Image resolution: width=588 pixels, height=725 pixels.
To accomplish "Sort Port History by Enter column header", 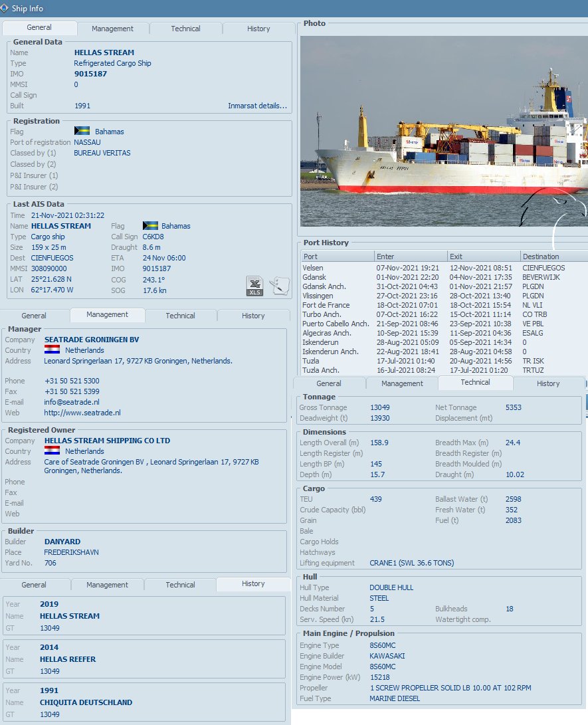I will [411, 256].
